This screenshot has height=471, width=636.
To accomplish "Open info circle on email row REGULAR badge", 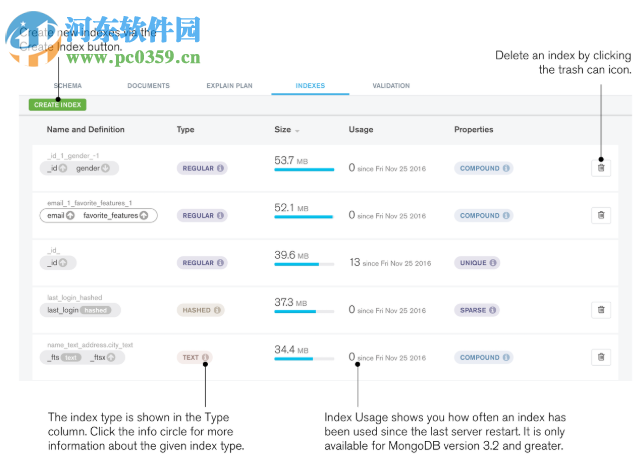I will (220, 215).
